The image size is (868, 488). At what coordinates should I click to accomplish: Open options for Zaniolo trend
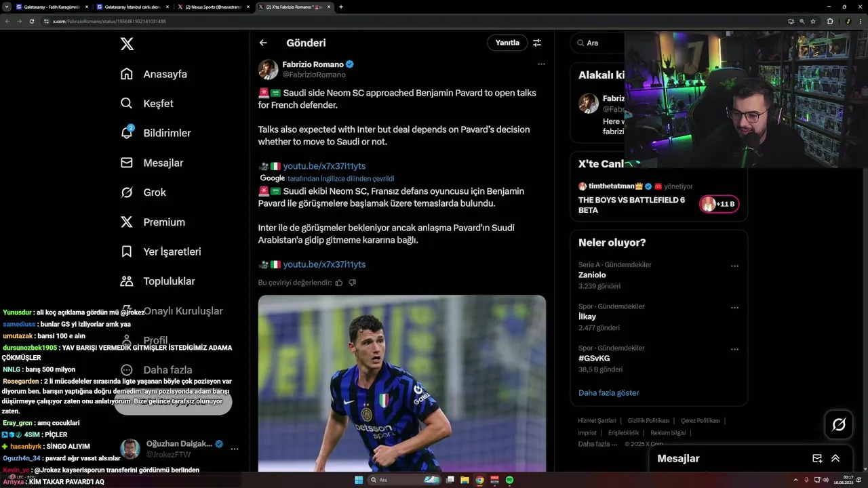coord(734,266)
